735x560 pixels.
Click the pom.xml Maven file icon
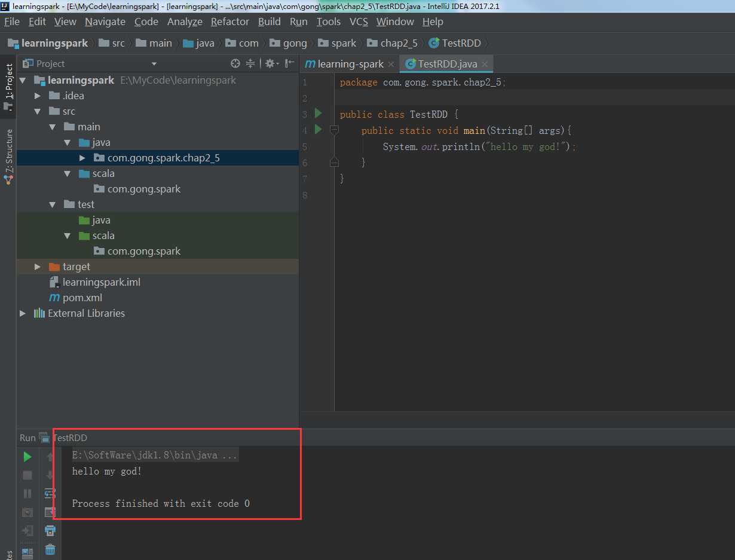[54, 298]
